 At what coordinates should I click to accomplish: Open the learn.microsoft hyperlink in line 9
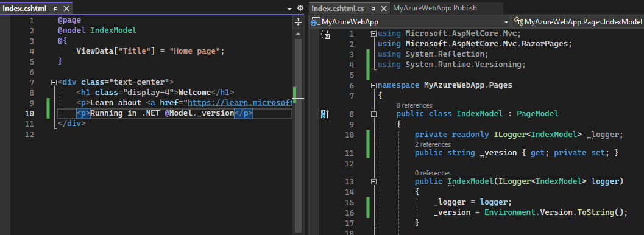(x=240, y=102)
